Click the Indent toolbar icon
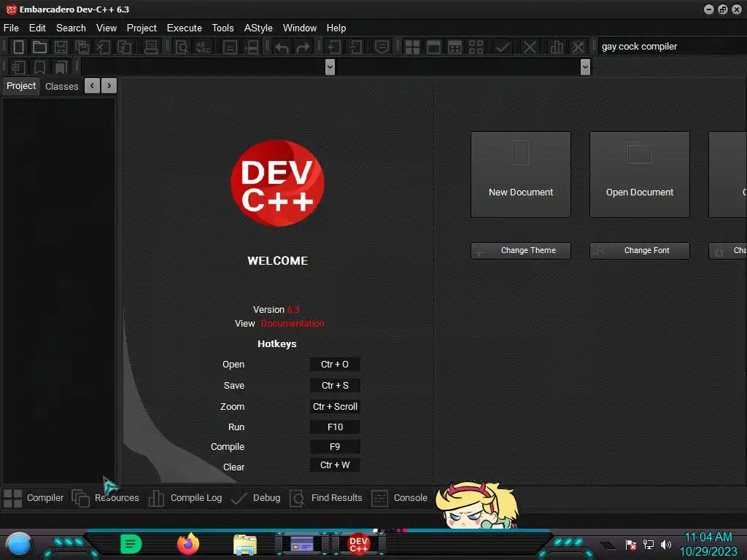 (x=334, y=47)
